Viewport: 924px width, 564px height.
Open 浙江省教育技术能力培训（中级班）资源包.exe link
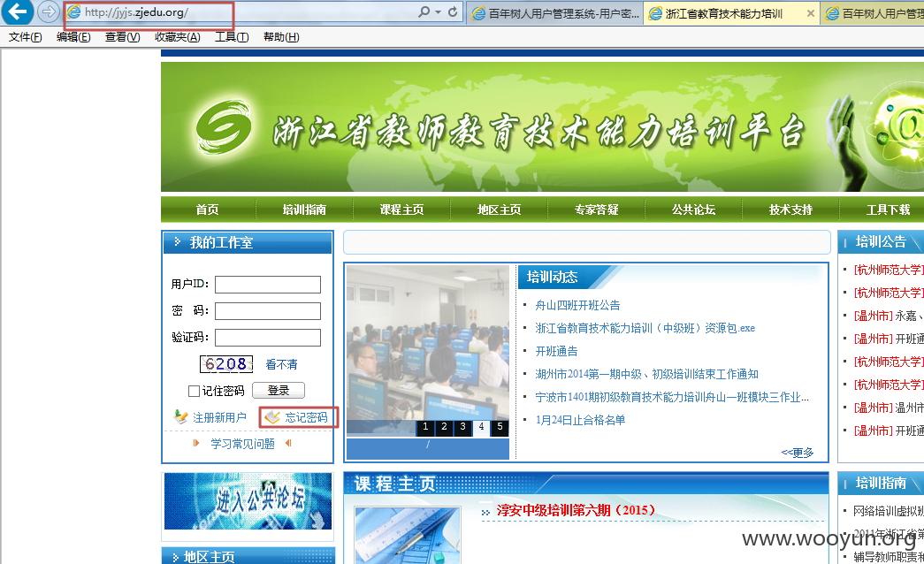[645, 328]
